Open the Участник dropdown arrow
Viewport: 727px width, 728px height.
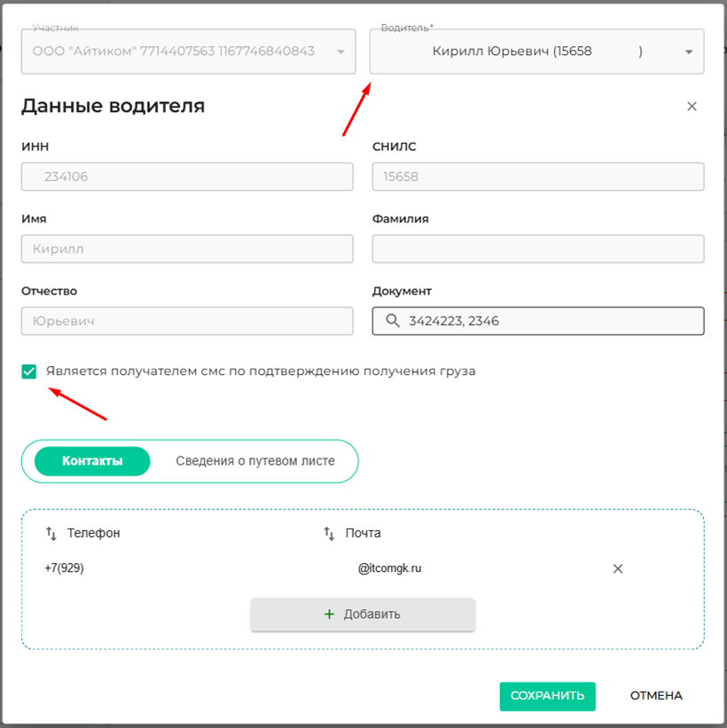pos(340,52)
